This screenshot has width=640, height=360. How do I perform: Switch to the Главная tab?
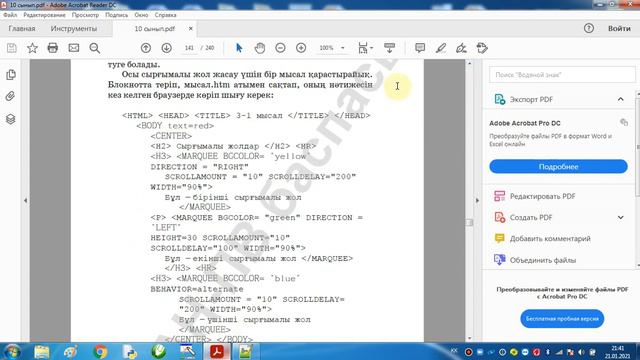click(22, 29)
